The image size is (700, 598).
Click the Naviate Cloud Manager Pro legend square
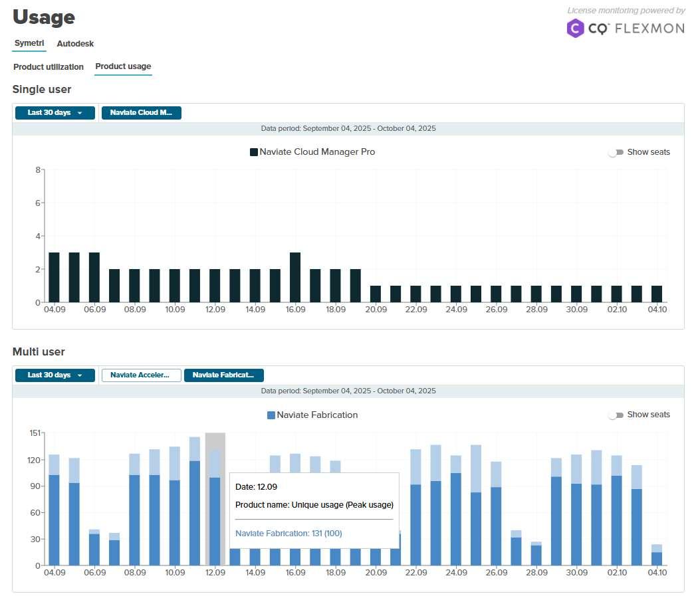click(x=253, y=152)
